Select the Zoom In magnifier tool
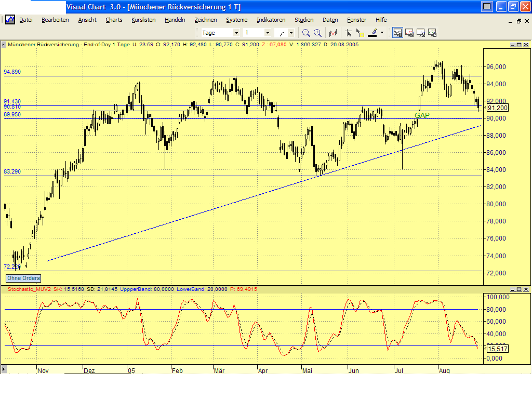532x399 pixels. click(x=316, y=32)
